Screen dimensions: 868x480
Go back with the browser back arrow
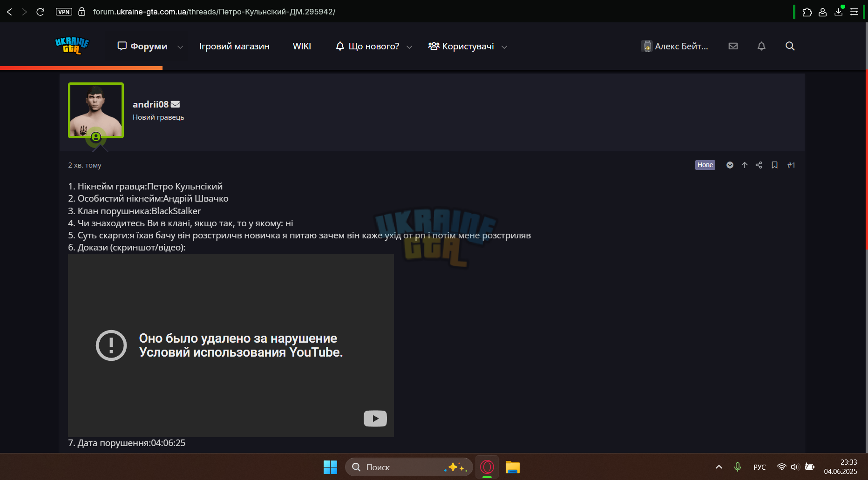9,12
